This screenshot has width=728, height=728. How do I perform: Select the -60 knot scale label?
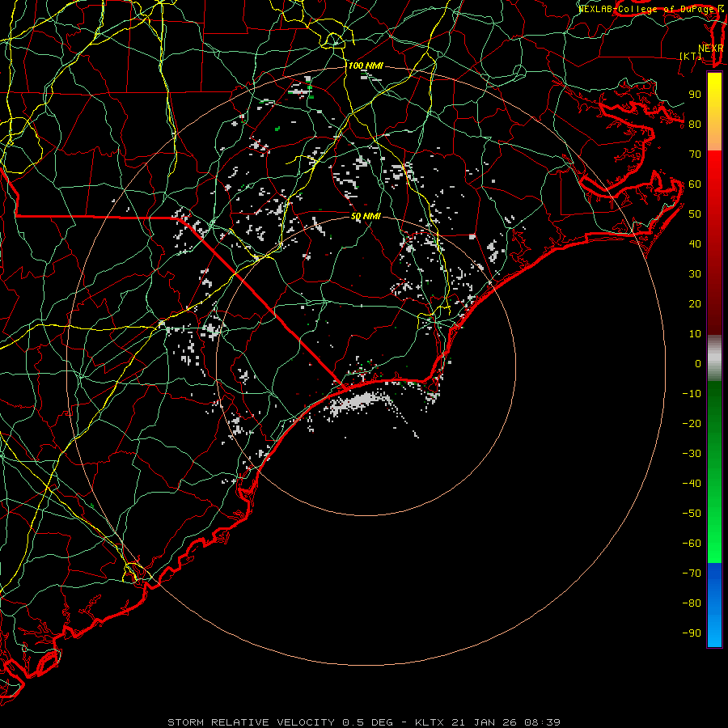(x=692, y=544)
